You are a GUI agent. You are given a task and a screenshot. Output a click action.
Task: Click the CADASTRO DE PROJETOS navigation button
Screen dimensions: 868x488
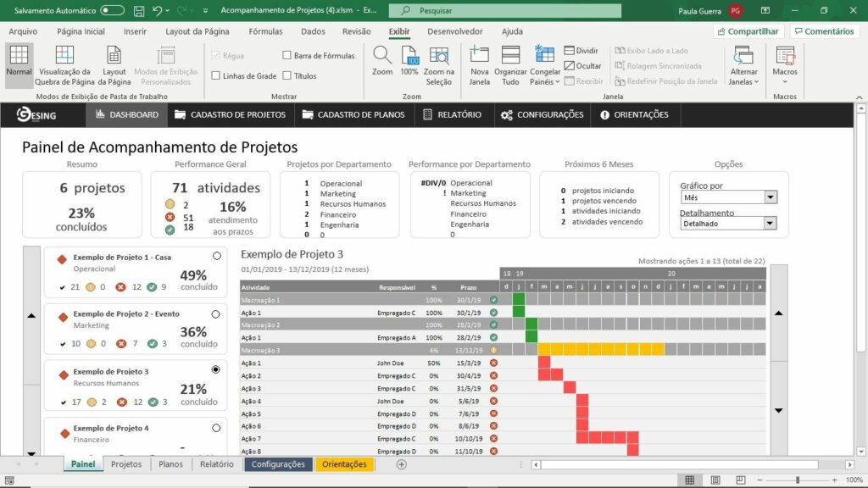(x=230, y=114)
